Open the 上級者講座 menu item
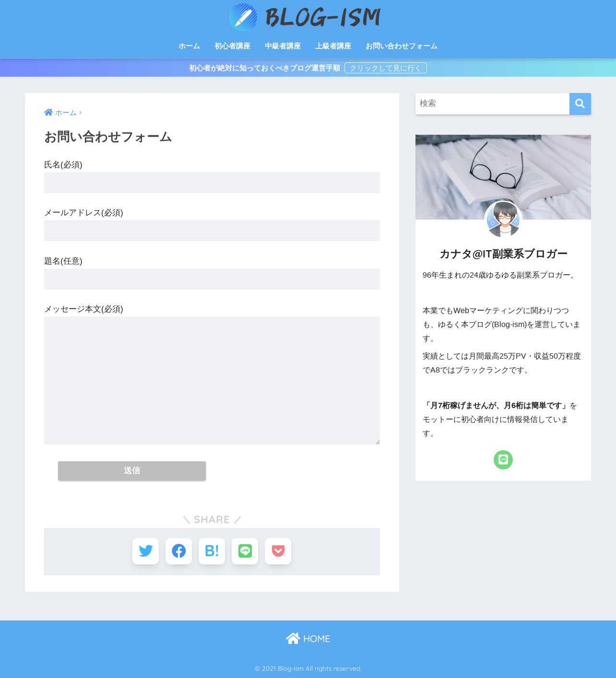This screenshot has width=616, height=678. pyautogui.click(x=333, y=46)
